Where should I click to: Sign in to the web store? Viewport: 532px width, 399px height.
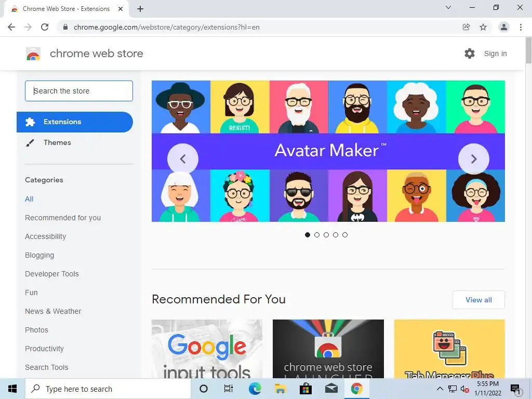(x=495, y=54)
